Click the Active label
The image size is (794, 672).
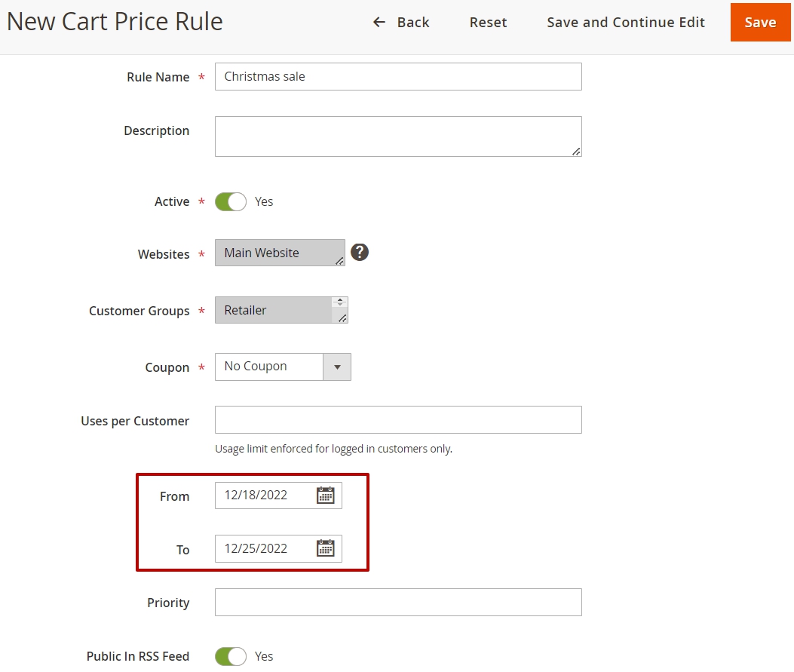(172, 201)
